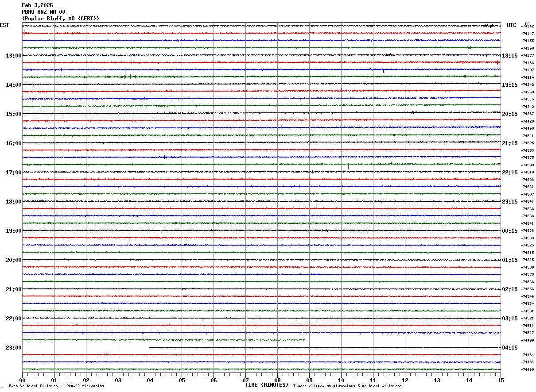This screenshot has width=536, height=392.
Task: Click the 15:00 EST time label
Action: (x=13, y=114)
